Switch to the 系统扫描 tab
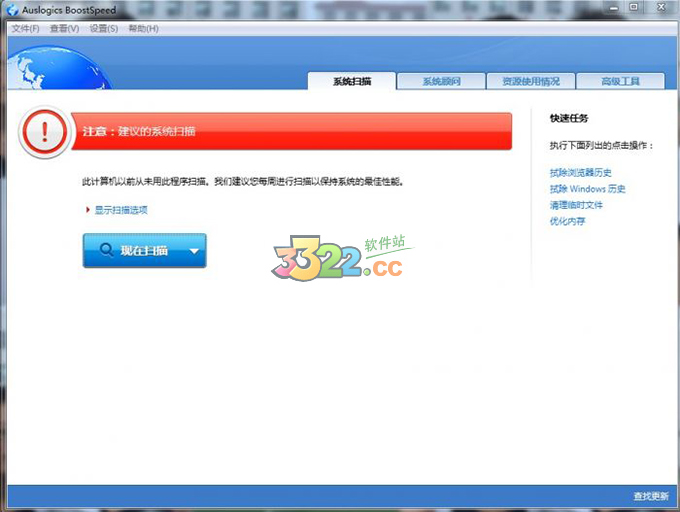The width and height of the screenshot is (680, 512). point(352,81)
